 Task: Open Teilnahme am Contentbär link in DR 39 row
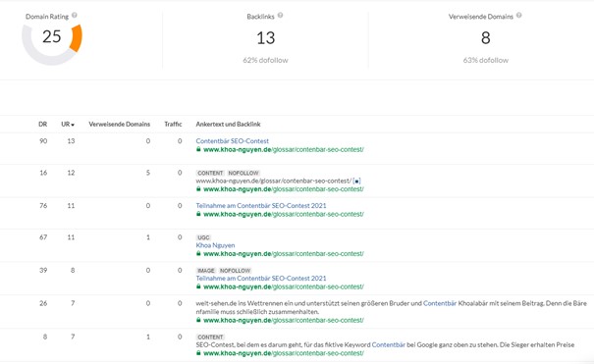[x=261, y=279]
